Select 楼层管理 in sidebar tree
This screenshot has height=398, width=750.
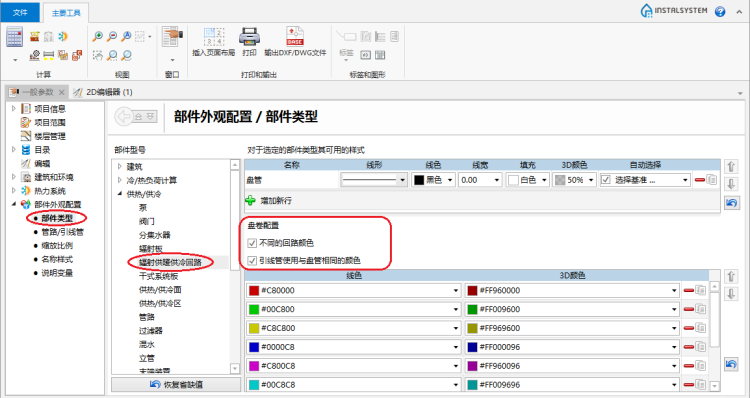pyautogui.click(x=50, y=136)
